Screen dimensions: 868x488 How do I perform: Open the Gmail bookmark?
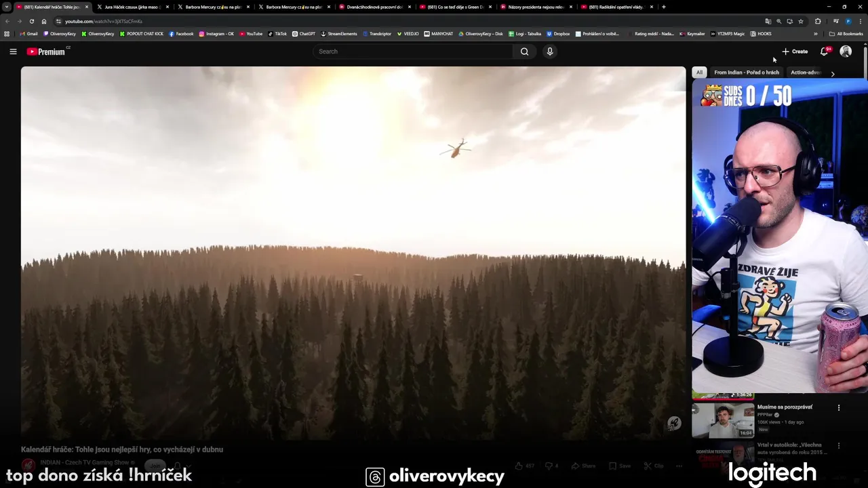click(29, 34)
